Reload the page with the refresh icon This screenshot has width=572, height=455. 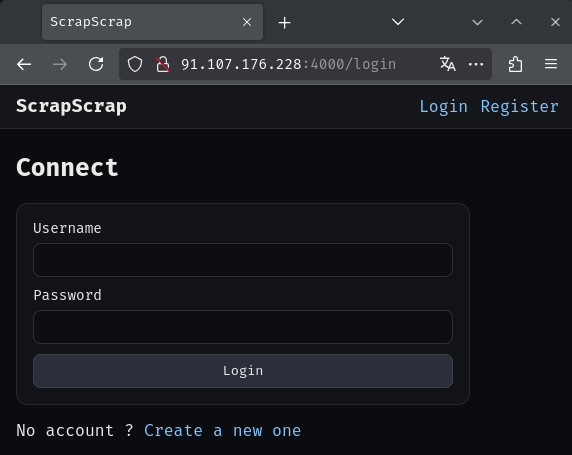[x=96, y=64]
